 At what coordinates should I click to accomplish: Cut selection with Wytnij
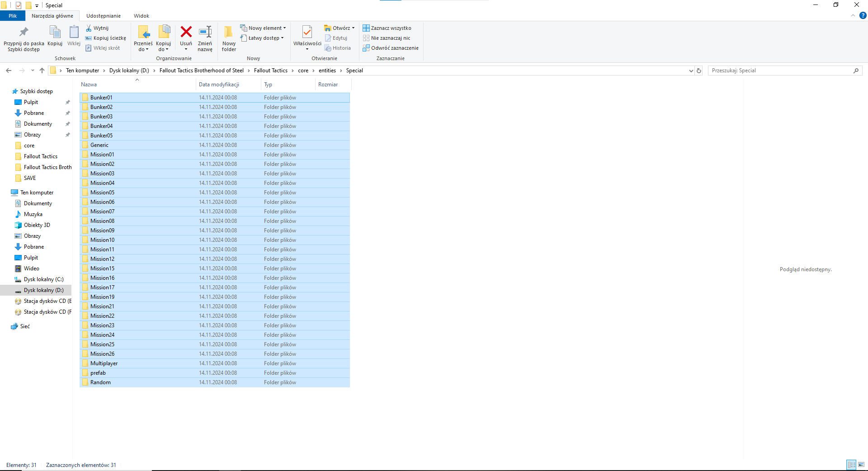point(97,28)
